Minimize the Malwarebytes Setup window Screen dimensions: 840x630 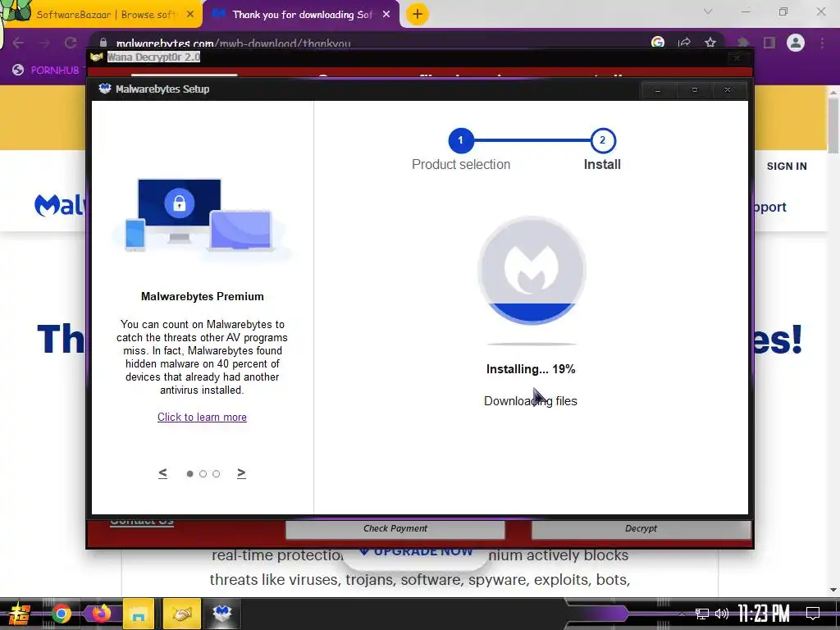[x=658, y=90]
